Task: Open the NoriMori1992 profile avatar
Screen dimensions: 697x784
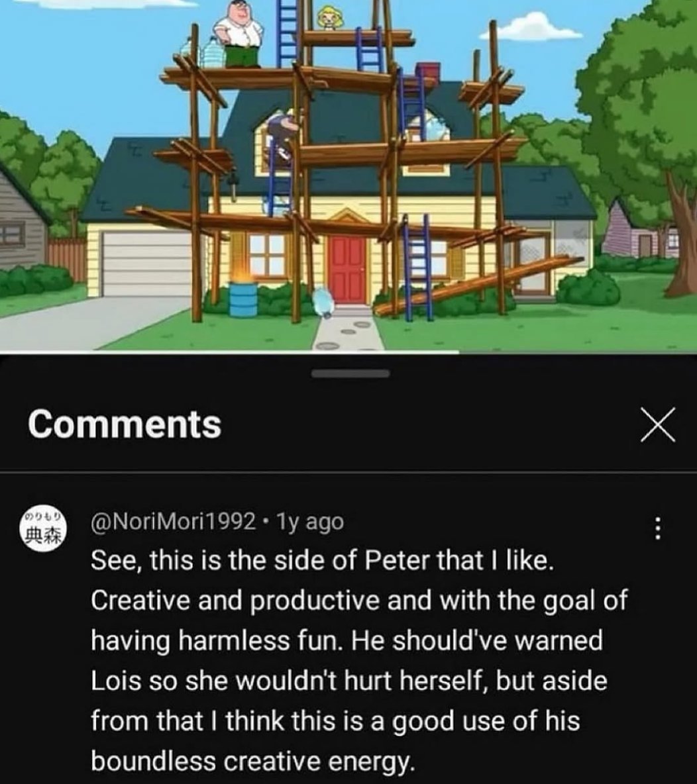Action: tap(43, 530)
